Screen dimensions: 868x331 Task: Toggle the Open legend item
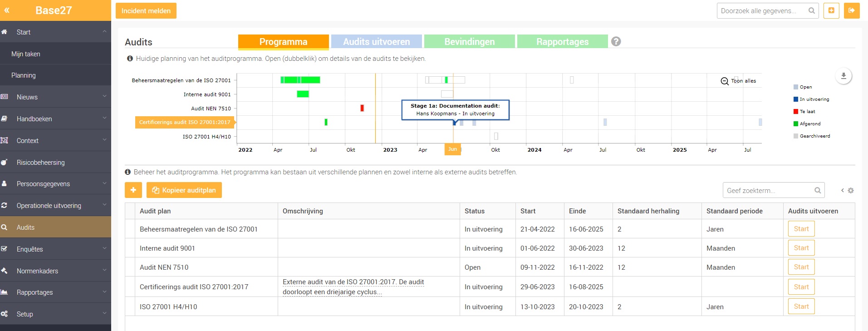(x=803, y=87)
